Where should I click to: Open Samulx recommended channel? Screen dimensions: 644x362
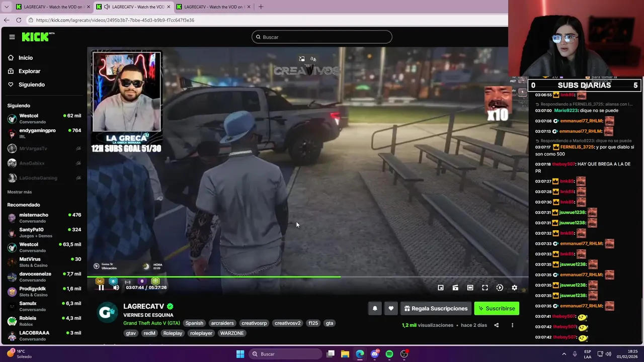tap(44, 306)
